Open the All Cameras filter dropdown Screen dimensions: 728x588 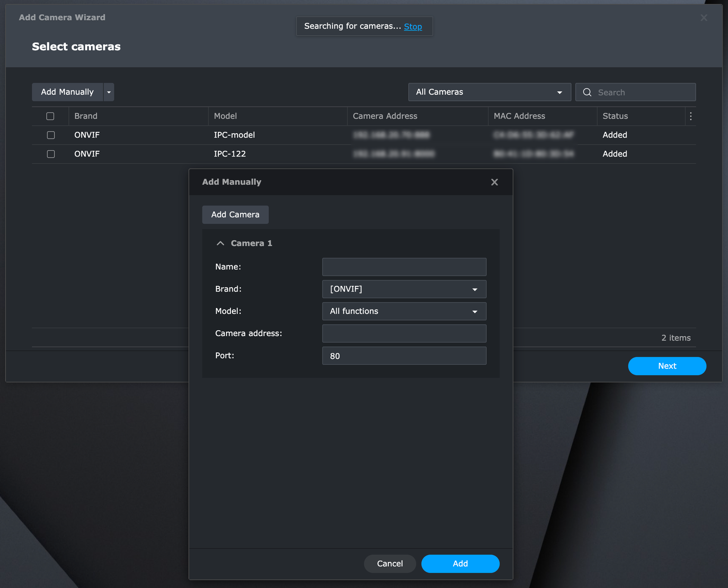(489, 92)
